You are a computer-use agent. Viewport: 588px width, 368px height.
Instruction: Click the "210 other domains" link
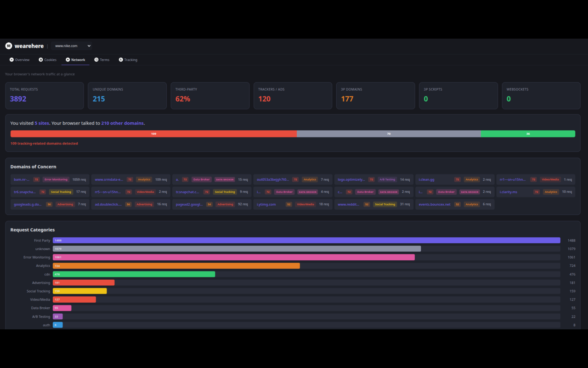pyautogui.click(x=123, y=123)
